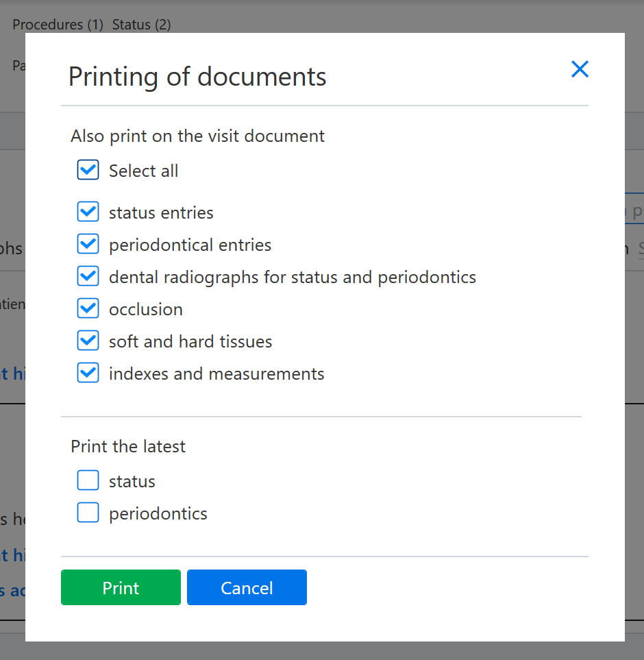Open the Procedures (1) tab
Screen dimensions: 644x660
(x=58, y=25)
